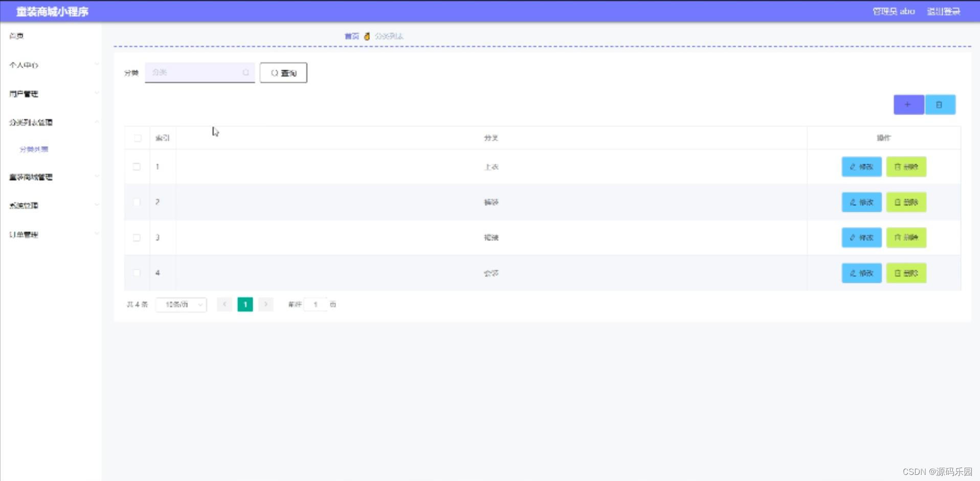The height and width of the screenshot is (481, 980).
Task: Open 首页 in the sidebar
Action: [51, 36]
